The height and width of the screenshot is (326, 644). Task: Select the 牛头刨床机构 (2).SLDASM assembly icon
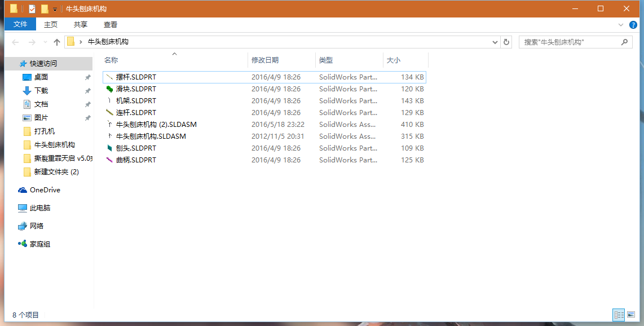pos(109,125)
